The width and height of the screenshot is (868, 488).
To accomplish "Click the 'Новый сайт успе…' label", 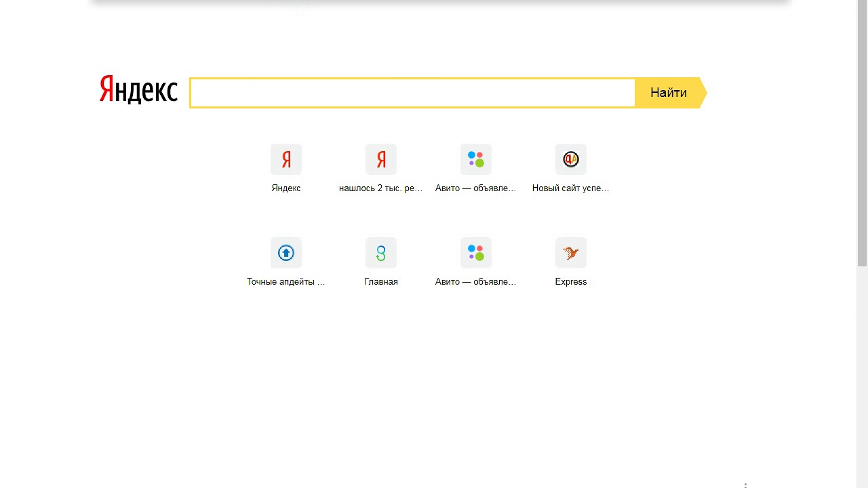I will coord(571,188).
